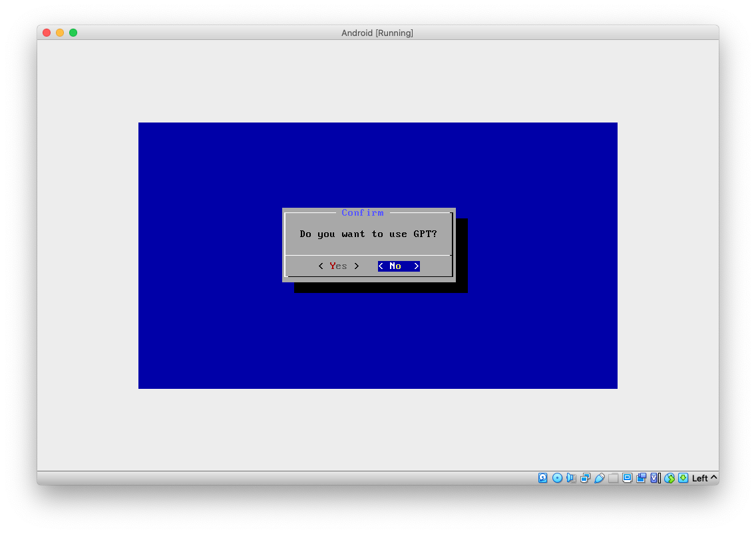Click the Confirm dialog title
Screen dimensions: 756x534
point(363,212)
